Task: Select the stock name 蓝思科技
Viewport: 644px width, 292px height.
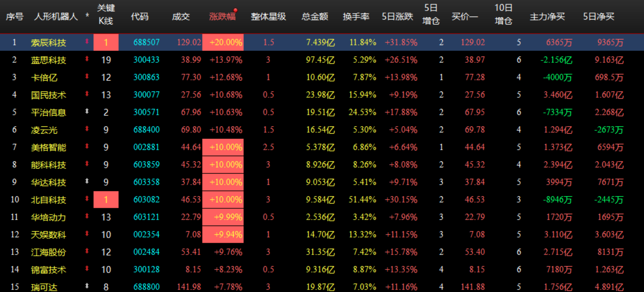Action: pyautogui.click(x=48, y=60)
